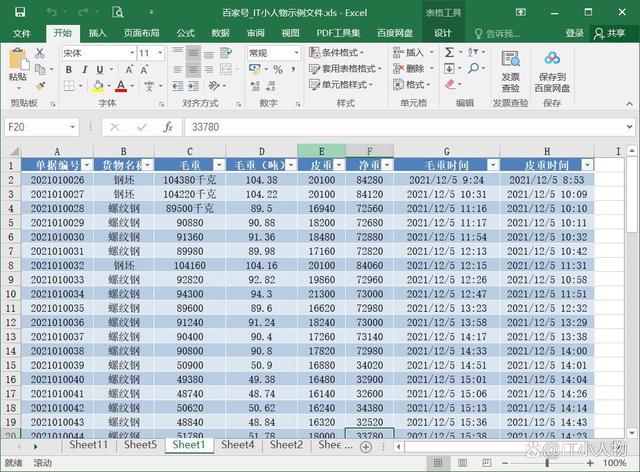The image size is (640, 472).
Task: Click the Paste (粘贴) icon
Action: [17, 62]
